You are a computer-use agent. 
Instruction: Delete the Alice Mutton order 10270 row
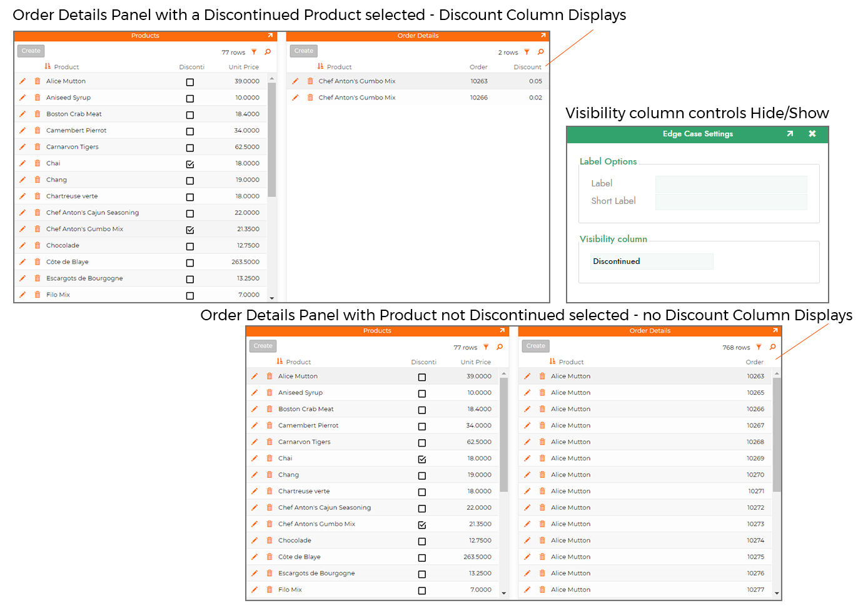(x=542, y=475)
